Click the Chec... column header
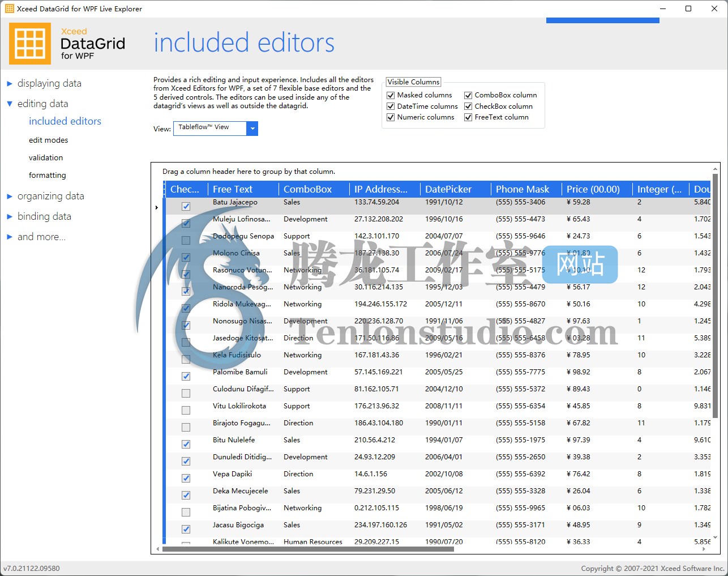This screenshot has width=728, height=576. pyautogui.click(x=187, y=189)
